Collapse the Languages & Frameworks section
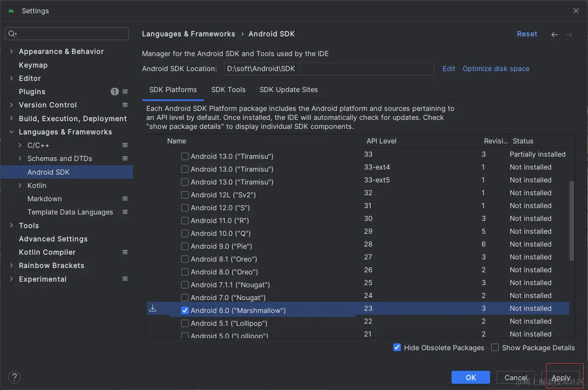The image size is (588, 390). (11, 132)
